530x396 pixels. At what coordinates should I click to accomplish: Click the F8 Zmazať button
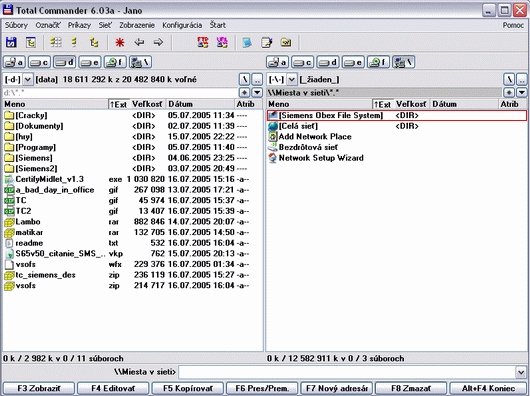click(x=411, y=389)
